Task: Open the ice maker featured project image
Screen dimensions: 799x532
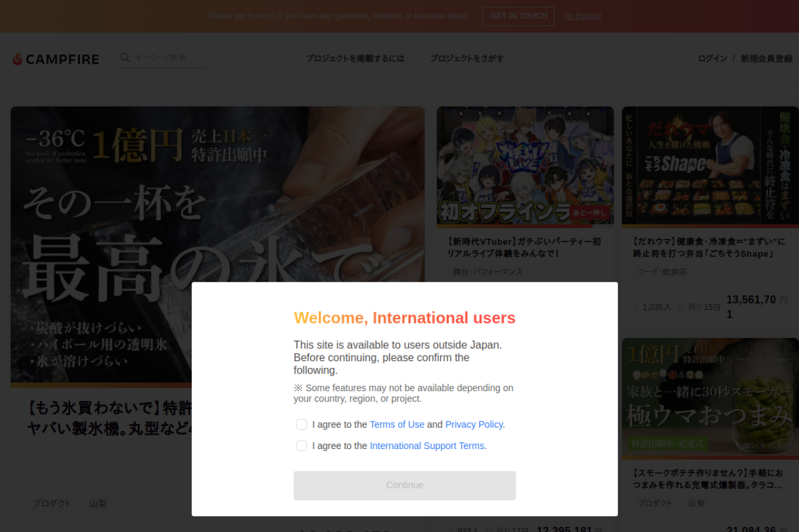Action: pyautogui.click(x=218, y=245)
